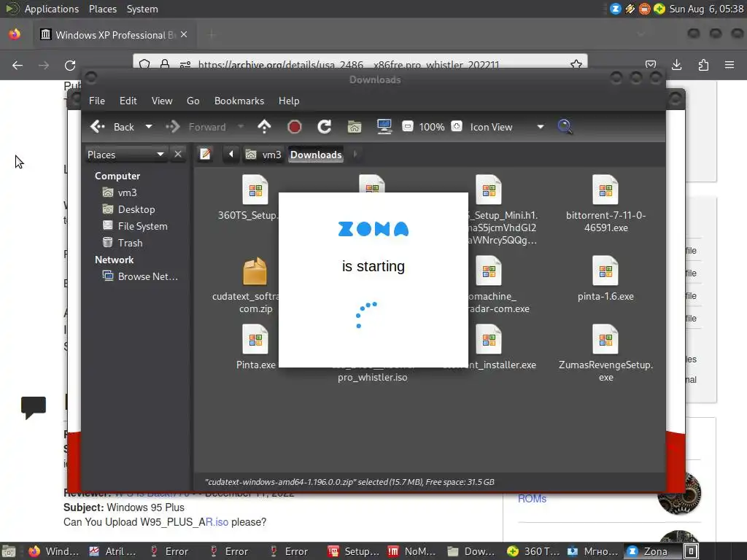The width and height of the screenshot is (747, 560).
Task: Toggle text-based location entry pencil icon
Action: click(x=205, y=155)
